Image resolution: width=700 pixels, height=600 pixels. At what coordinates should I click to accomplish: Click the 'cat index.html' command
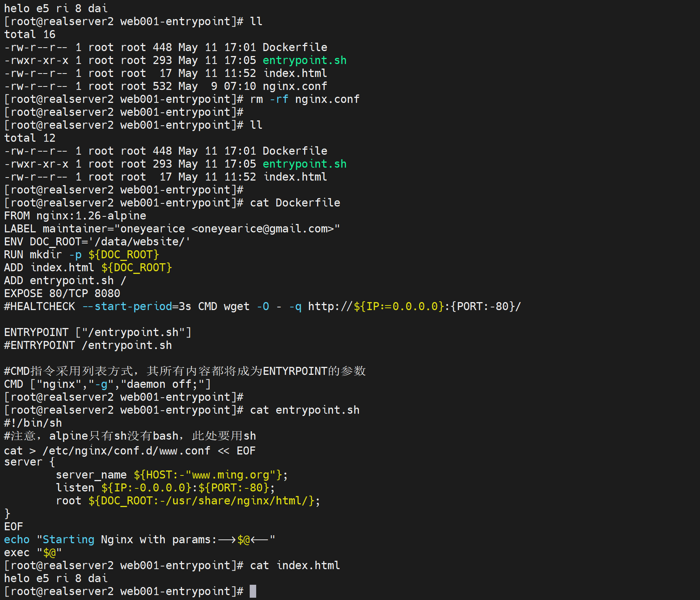coord(295,565)
